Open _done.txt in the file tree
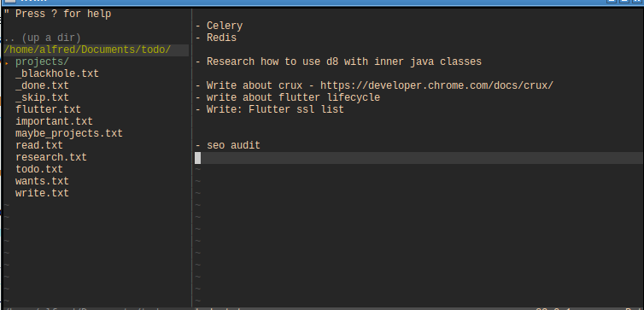Screen dimensions: 644x310 [43, 85]
